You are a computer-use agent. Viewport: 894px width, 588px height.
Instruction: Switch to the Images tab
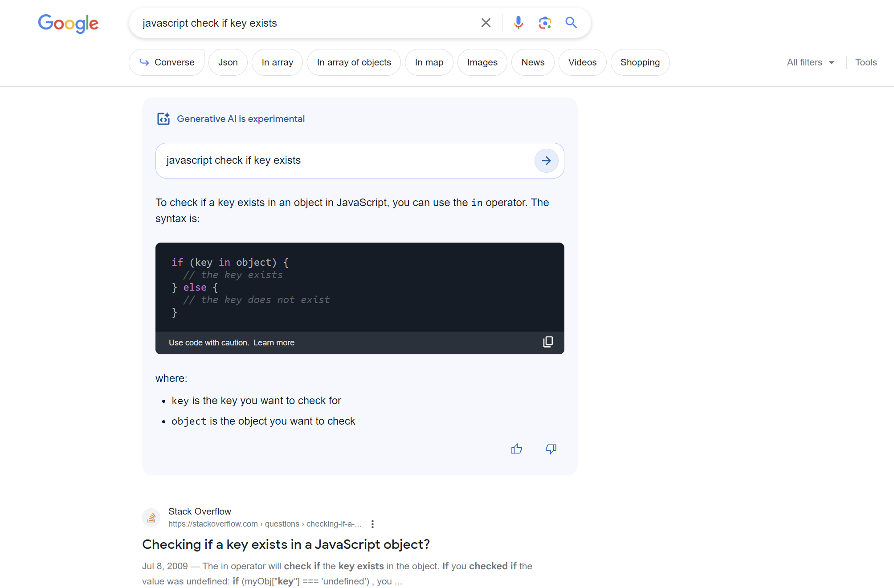point(482,62)
